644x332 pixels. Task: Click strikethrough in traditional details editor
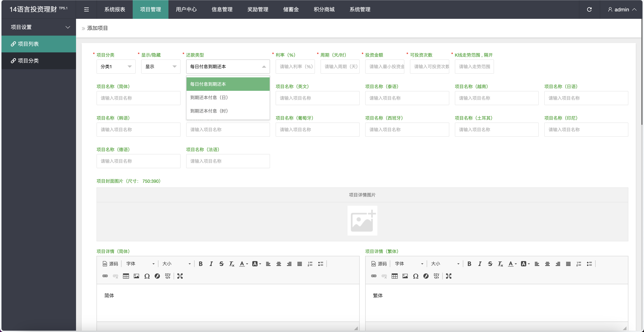(490, 264)
